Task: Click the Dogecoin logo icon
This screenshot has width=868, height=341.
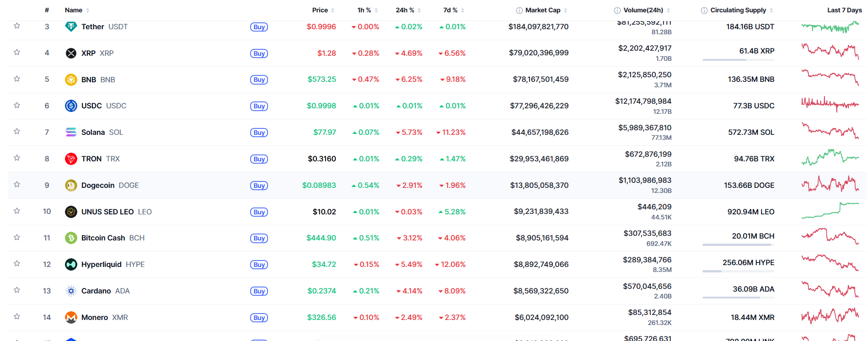Action: coord(71,185)
